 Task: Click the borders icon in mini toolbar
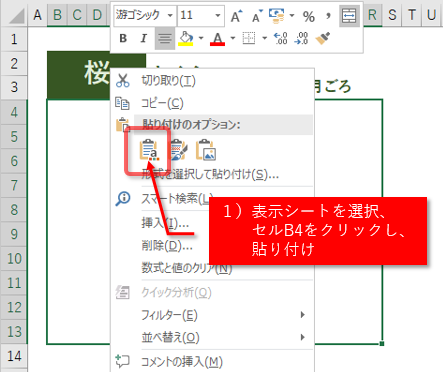coord(249,39)
